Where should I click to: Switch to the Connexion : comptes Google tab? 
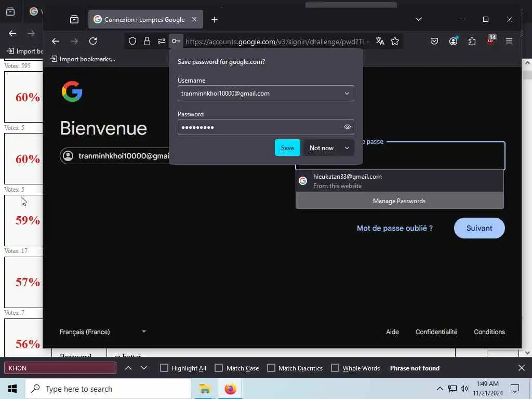pyautogui.click(x=144, y=20)
